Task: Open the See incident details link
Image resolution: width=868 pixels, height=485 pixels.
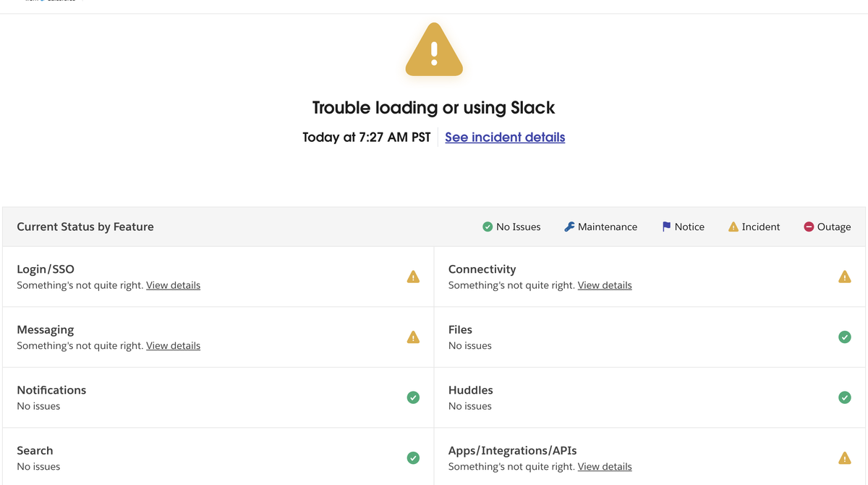Action: 504,137
